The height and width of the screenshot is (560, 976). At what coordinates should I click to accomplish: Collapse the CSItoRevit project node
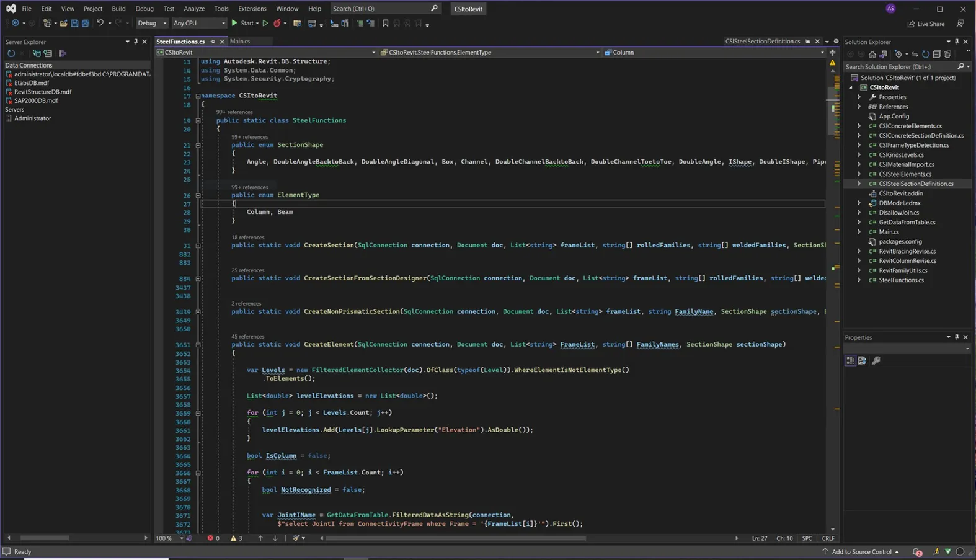[x=851, y=87]
